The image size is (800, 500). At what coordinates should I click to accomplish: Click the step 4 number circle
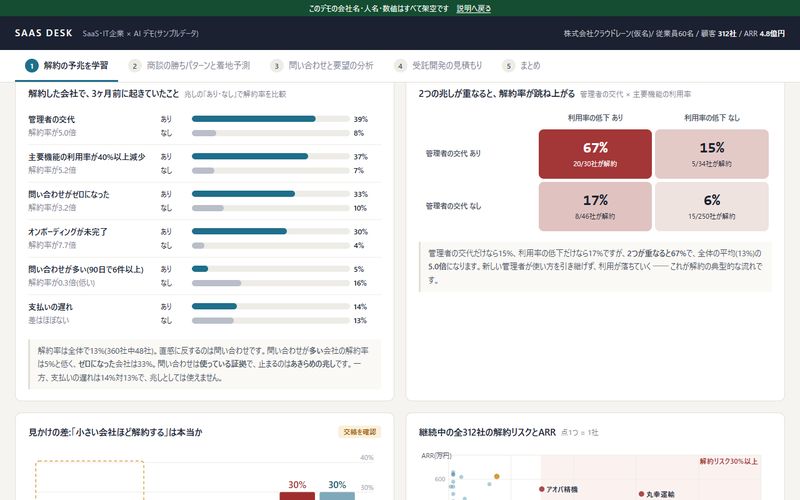coord(401,66)
